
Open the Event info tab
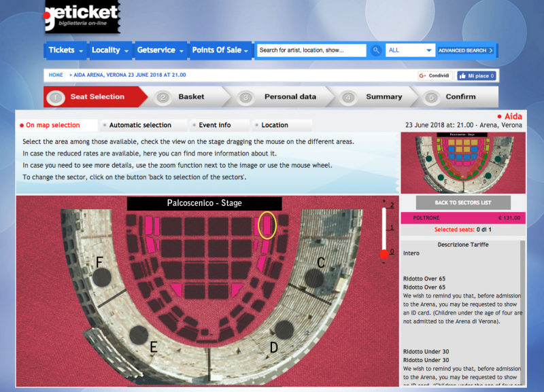[x=214, y=125]
